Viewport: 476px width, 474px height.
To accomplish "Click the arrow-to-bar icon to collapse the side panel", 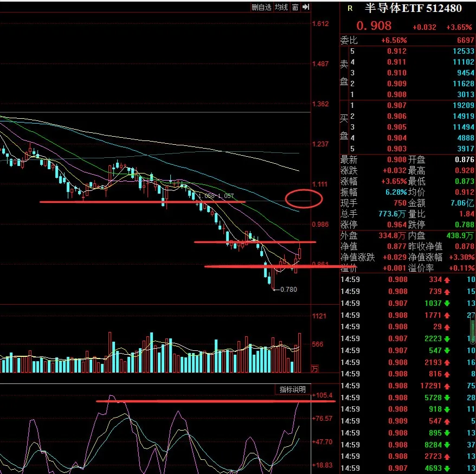I will tap(306, 7).
